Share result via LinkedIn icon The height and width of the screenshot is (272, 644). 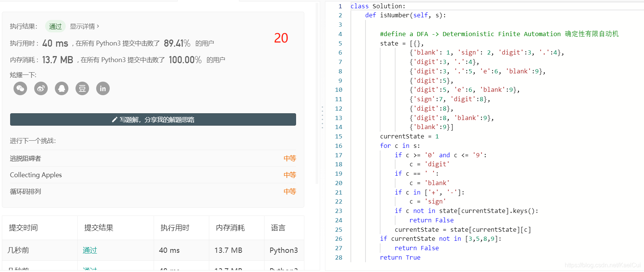103,88
